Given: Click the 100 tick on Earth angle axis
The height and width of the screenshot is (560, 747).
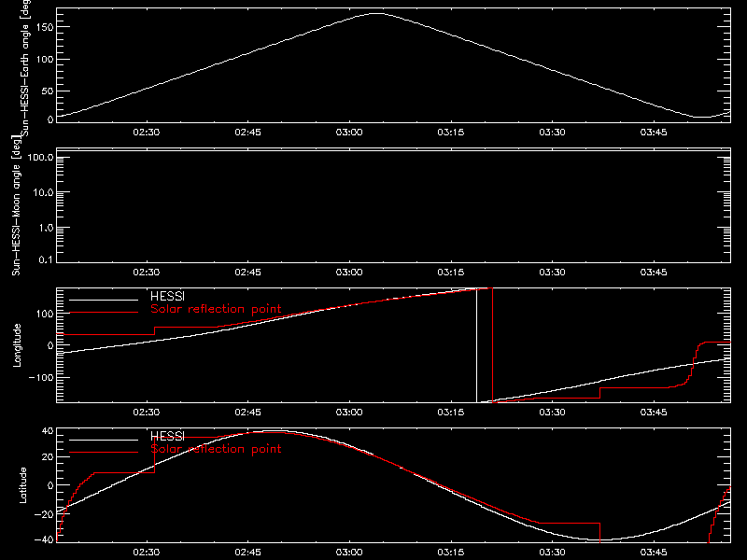Looking at the screenshot, I should pyautogui.click(x=44, y=59).
